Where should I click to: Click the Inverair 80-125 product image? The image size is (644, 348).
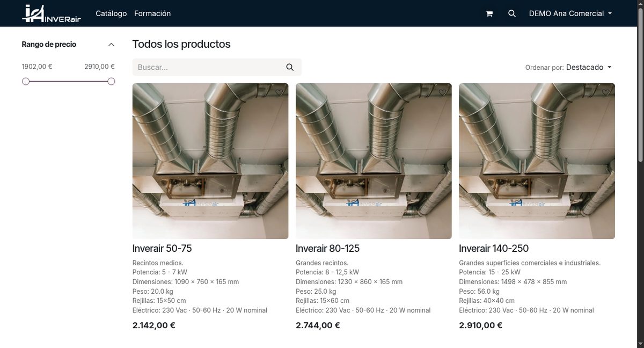click(x=374, y=161)
